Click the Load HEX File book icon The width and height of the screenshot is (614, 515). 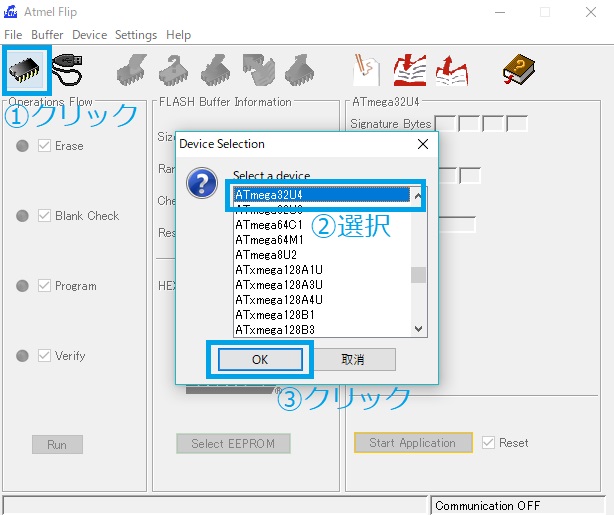410,70
